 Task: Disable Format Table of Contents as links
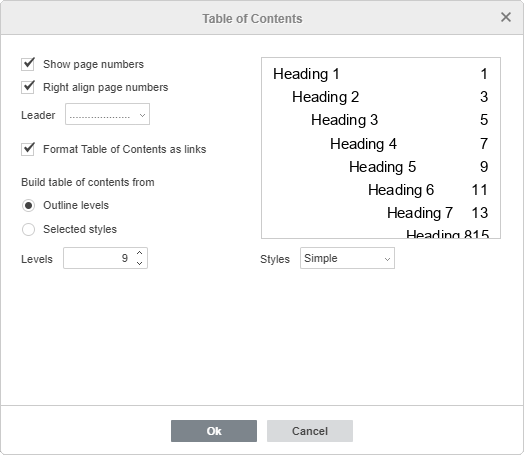(x=28, y=149)
